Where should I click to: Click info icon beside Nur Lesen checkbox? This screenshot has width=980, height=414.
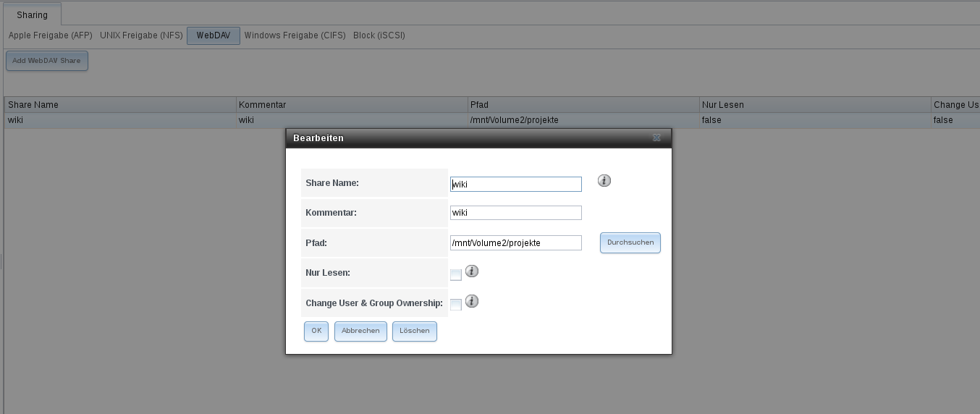pos(472,271)
